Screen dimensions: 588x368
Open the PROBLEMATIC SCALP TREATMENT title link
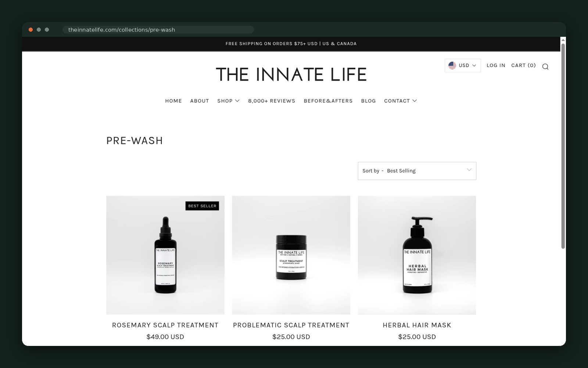(291, 325)
